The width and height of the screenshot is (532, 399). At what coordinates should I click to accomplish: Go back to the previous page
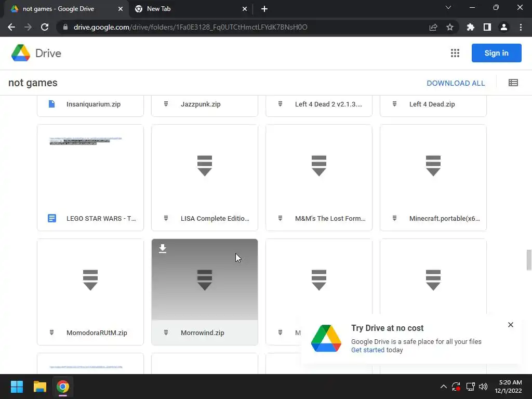click(x=11, y=27)
